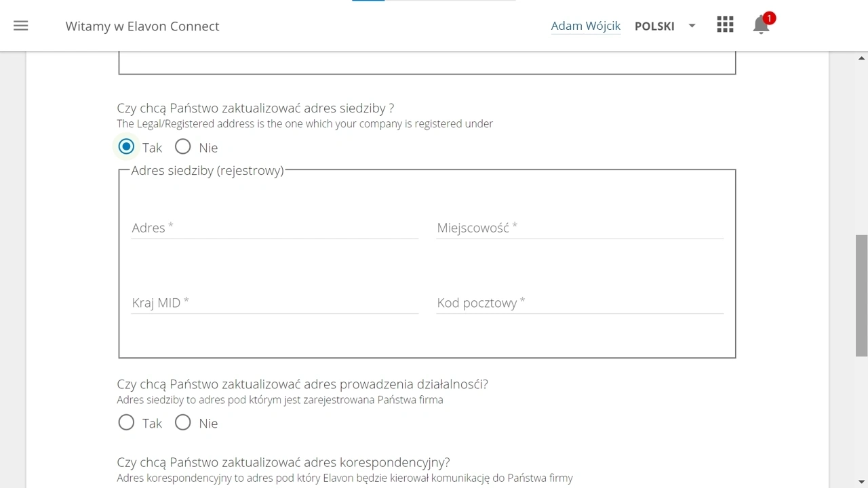868x488 pixels.
Task: Open the POLSKI language selector
Action: pyautogui.click(x=654, y=26)
